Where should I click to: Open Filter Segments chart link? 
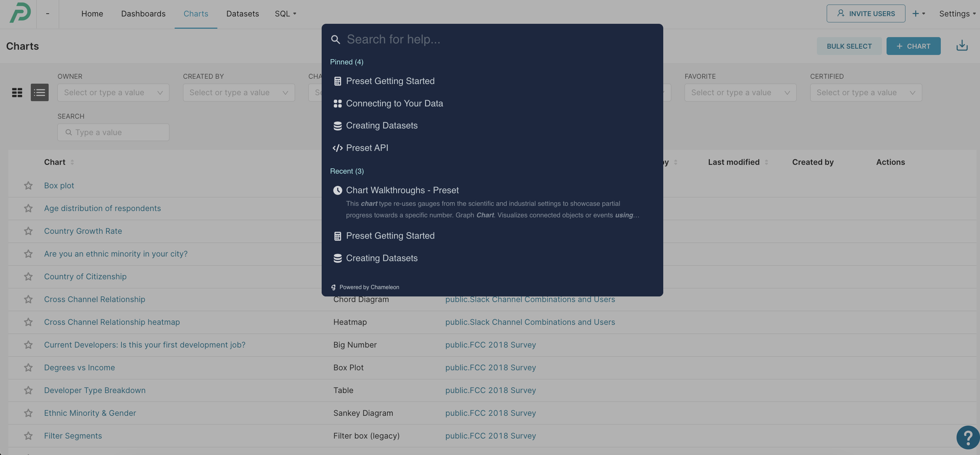(x=73, y=436)
